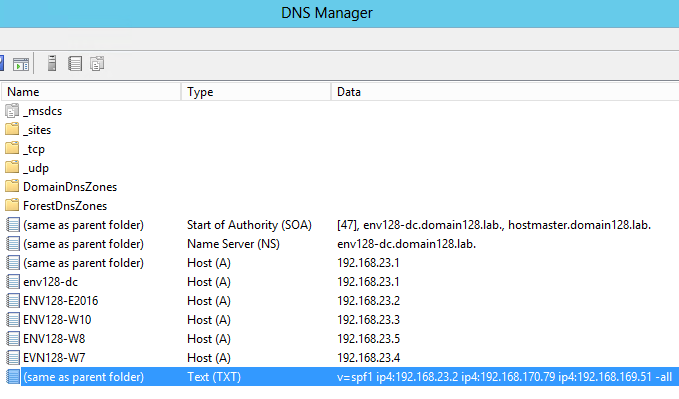Select the DomainDnsZones entry name

(x=70, y=187)
